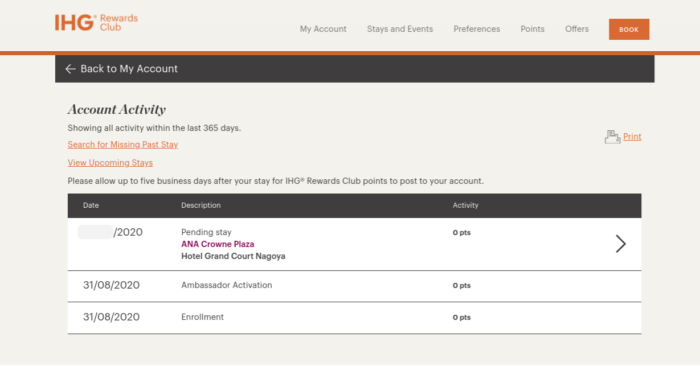Open the My Account menu
700x366 pixels.
coord(323,29)
